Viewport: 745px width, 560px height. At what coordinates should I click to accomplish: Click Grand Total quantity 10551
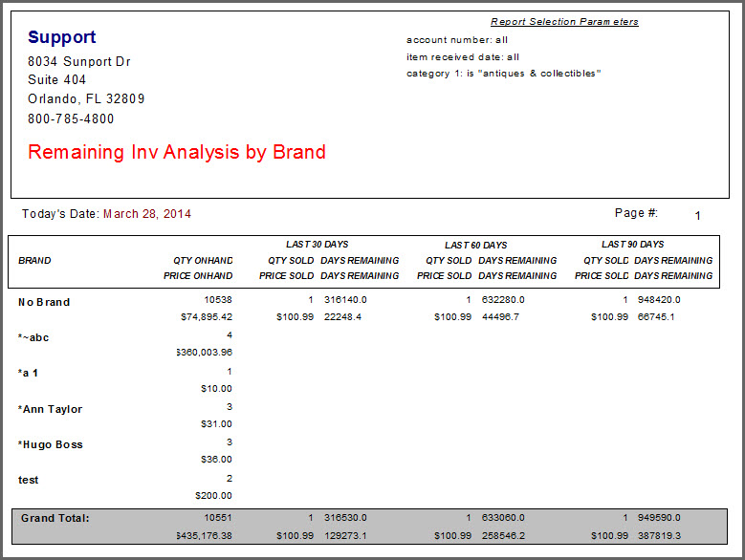218,518
